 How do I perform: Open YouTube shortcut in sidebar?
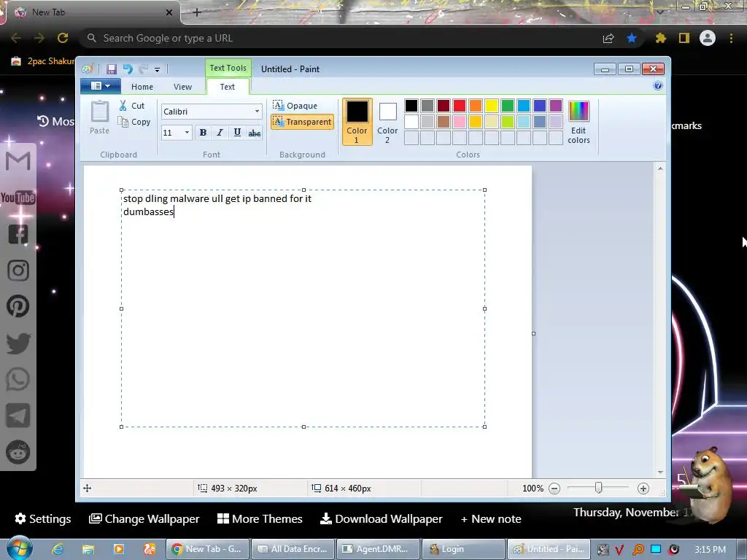pos(18,197)
